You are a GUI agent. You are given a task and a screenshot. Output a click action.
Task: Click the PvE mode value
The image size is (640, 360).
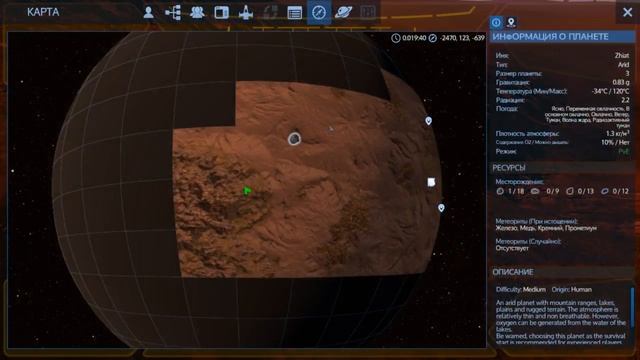[624, 151]
